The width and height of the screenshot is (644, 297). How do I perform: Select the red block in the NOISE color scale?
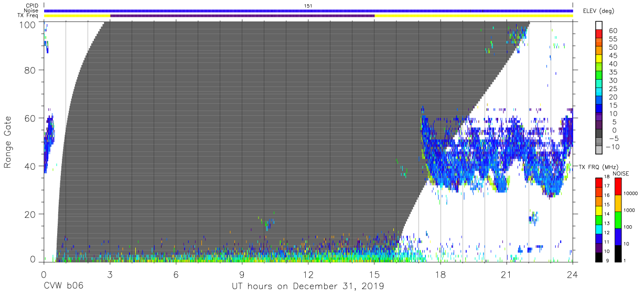pyautogui.click(x=618, y=186)
